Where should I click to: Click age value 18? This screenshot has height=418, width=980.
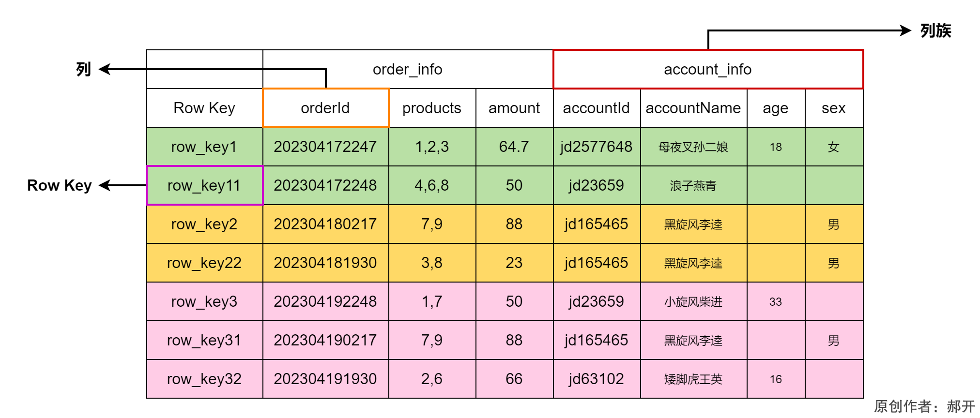(x=776, y=147)
